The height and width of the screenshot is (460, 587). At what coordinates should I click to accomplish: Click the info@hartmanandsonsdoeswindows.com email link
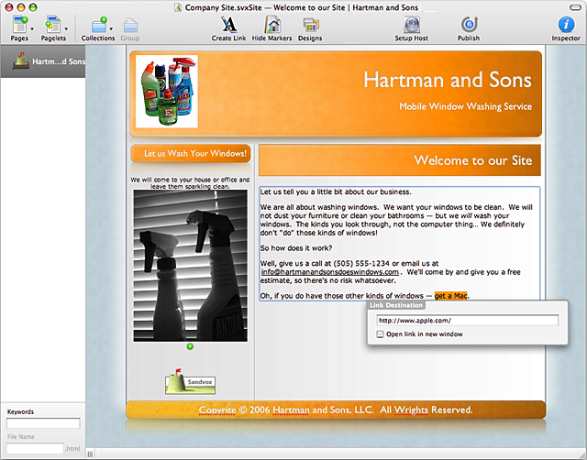tap(330, 272)
